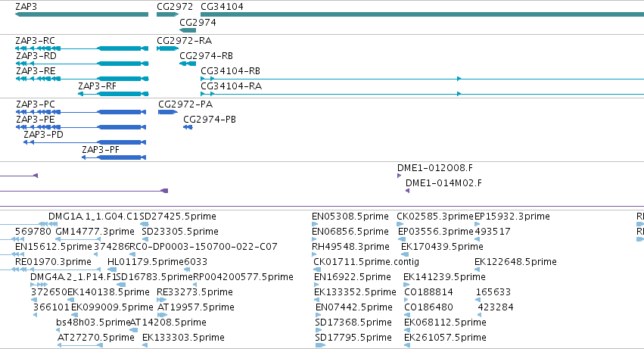This screenshot has height=349, width=644.
Task: Click the CG2974-RB transcript label
Action: pyautogui.click(x=206, y=56)
